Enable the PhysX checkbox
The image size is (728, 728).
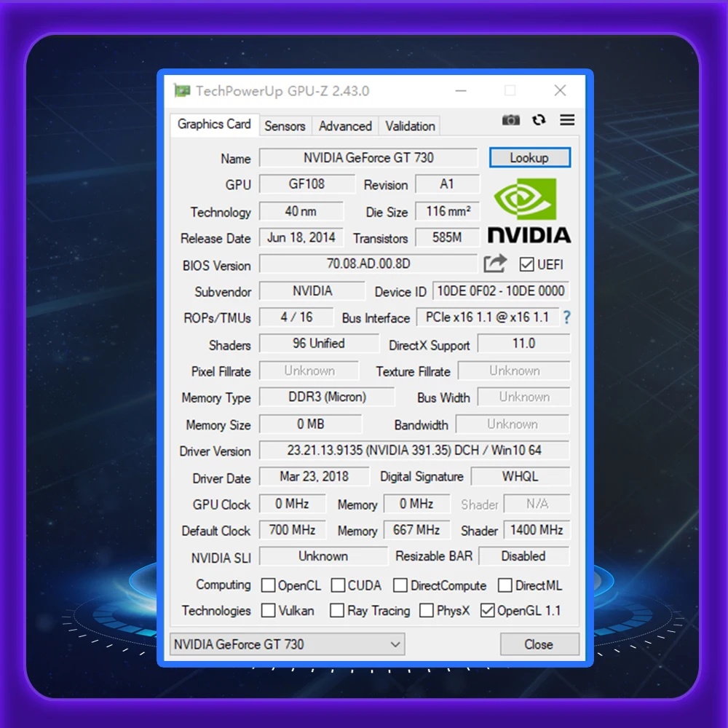pos(426,611)
